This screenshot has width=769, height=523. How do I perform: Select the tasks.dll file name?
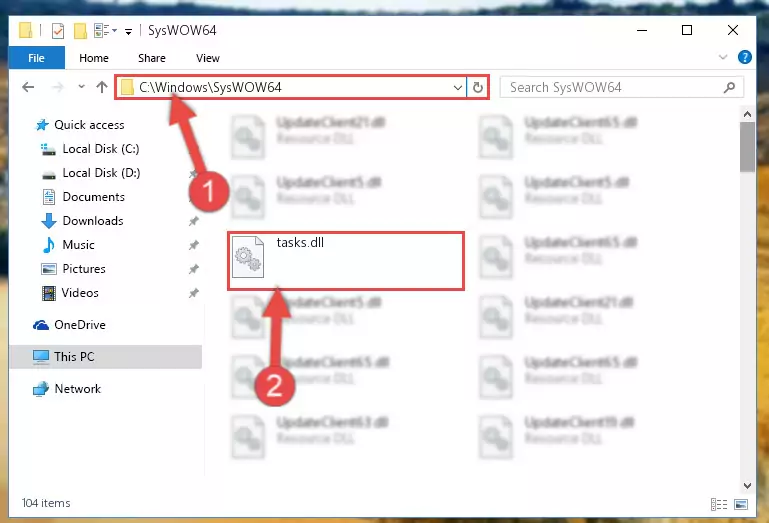click(300, 242)
